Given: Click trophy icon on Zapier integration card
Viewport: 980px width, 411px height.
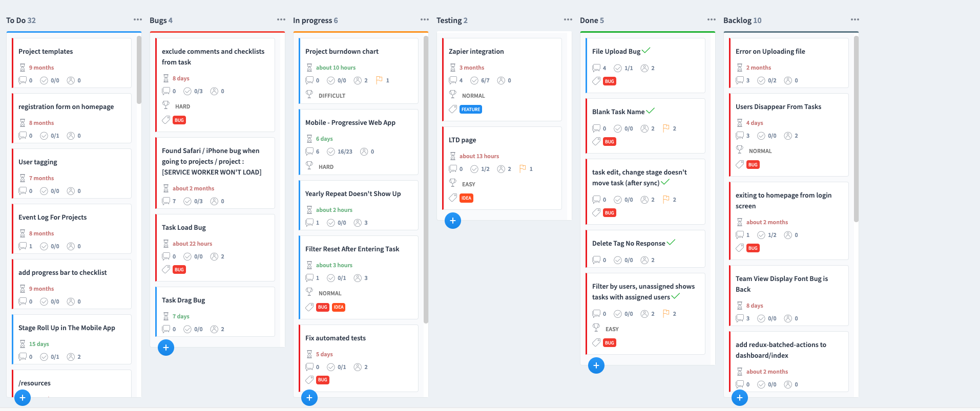Looking at the screenshot, I should pyautogui.click(x=453, y=94).
